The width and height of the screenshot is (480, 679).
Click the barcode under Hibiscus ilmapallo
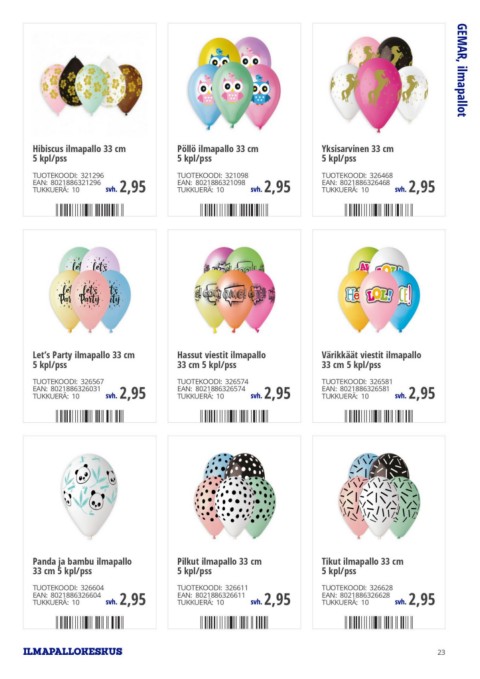[90, 210]
